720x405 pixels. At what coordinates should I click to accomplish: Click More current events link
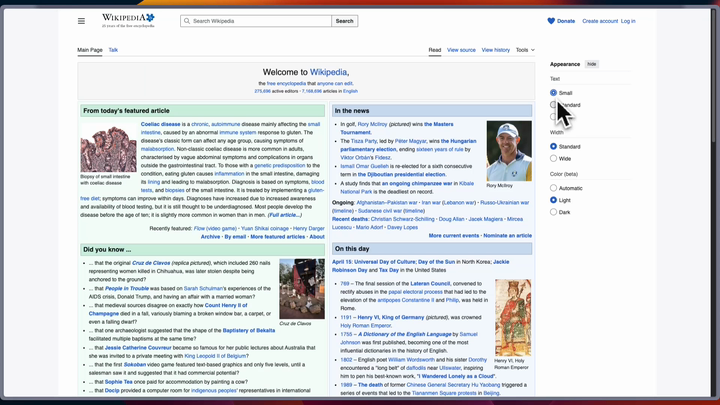454,236
